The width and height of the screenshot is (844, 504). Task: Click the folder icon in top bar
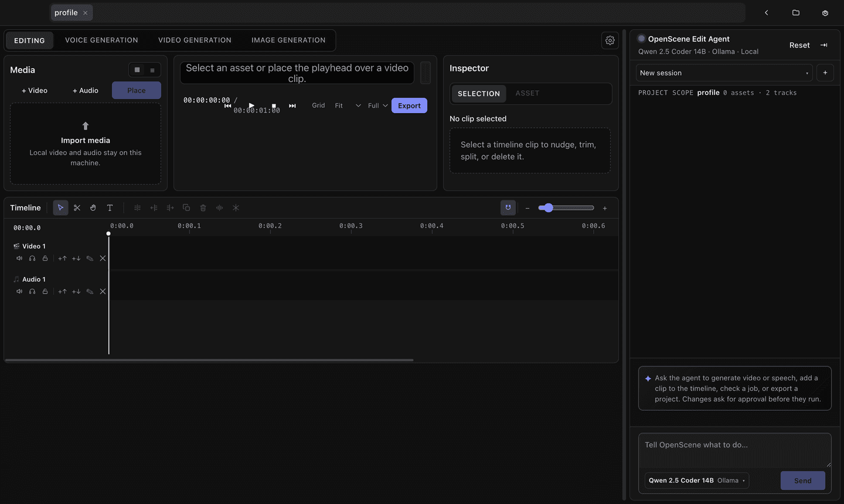pyautogui.click(x=796, y=12)
